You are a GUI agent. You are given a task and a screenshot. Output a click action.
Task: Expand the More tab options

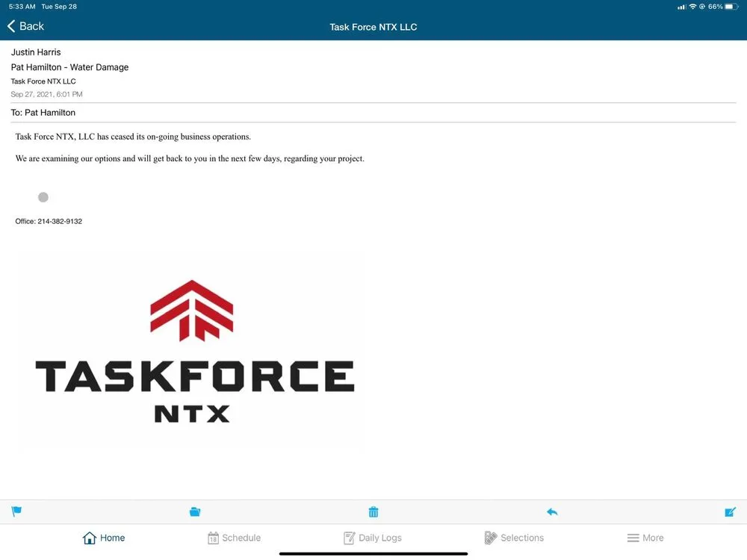click(645, 537)
